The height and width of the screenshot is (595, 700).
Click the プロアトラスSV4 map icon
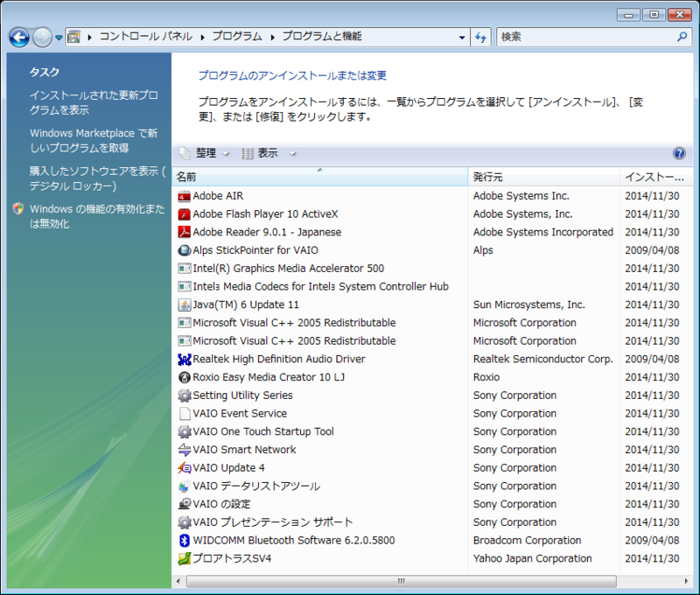point(184,559)
